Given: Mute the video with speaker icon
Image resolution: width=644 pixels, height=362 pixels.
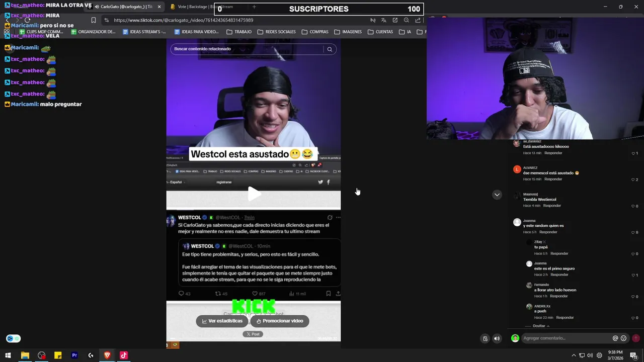Looking at the screenshot, I should click(497, 338).
